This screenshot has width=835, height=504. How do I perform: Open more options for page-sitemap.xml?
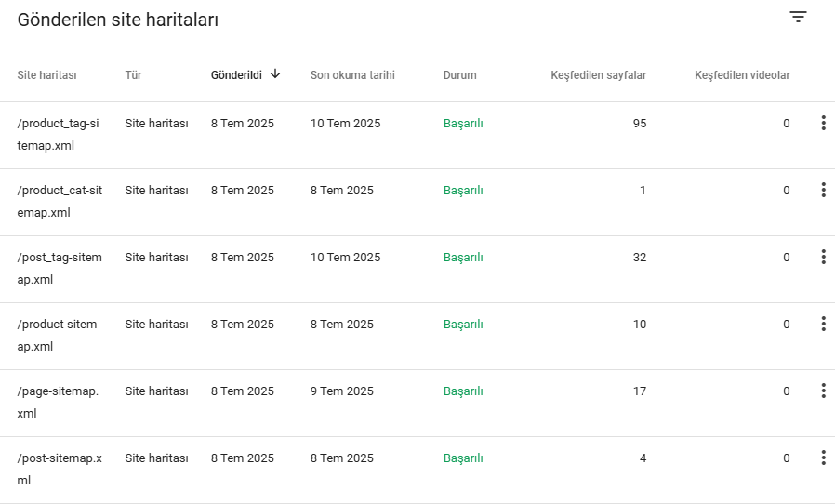coord(823,391)
